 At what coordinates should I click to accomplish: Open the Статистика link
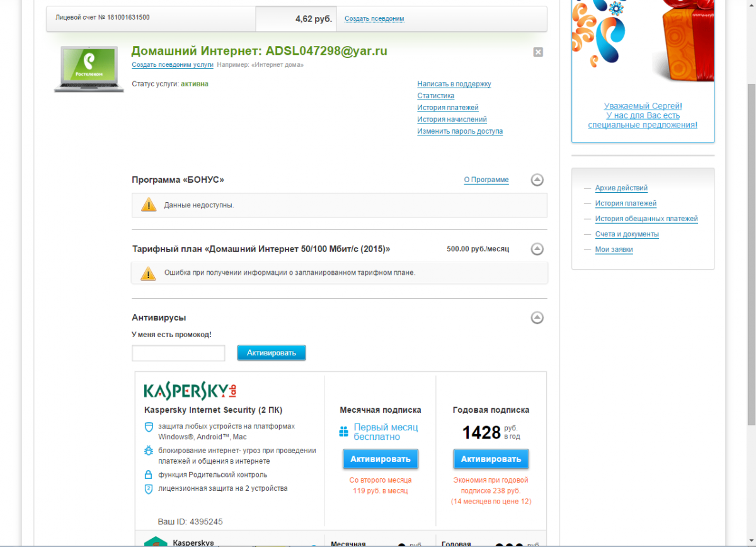tap(435, 96)
